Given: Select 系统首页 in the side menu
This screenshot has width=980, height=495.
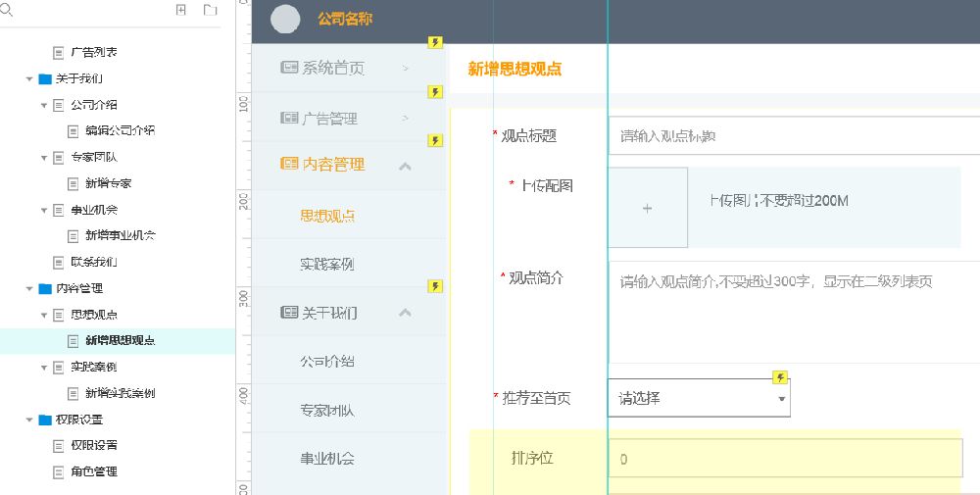Looking at the screenshot, I should click(333, 68).
